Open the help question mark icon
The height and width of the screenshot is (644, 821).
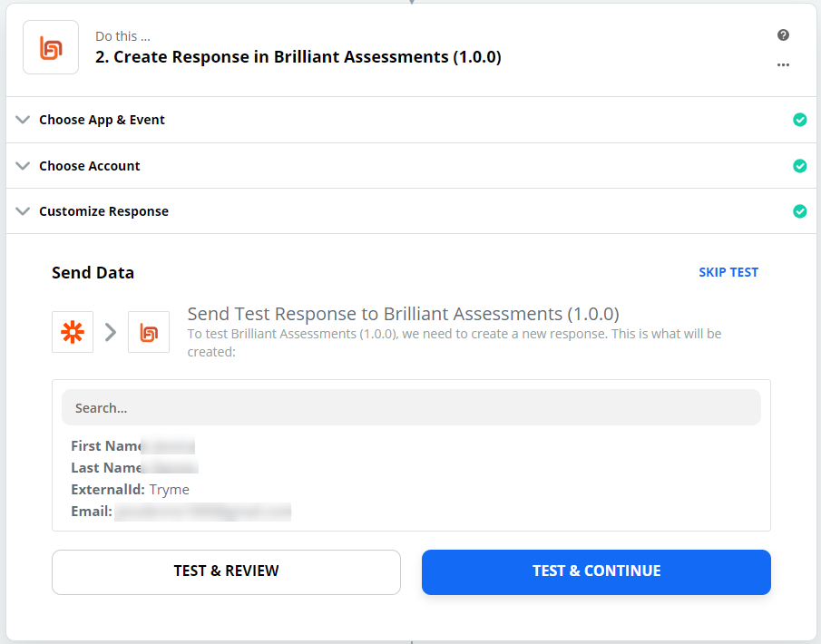click(x=783, y=35)
